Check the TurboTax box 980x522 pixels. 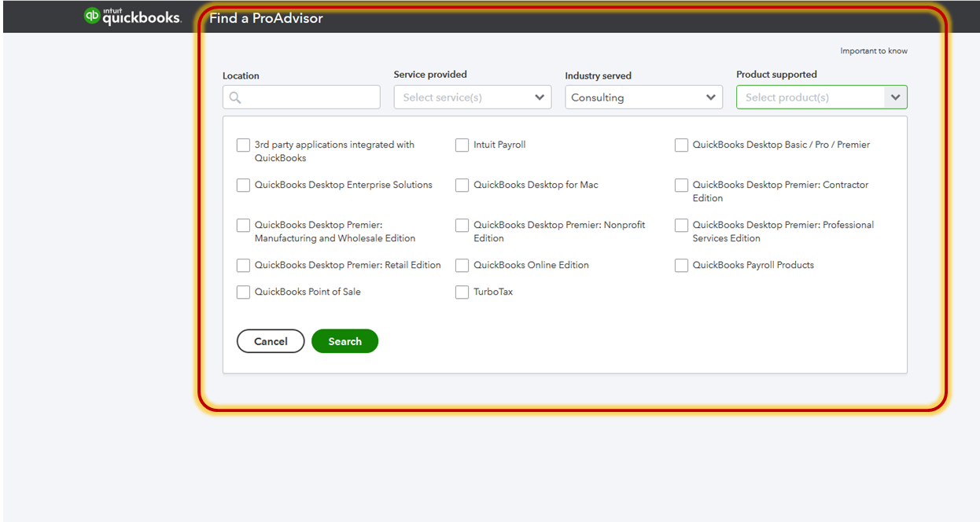coord(462,292)
